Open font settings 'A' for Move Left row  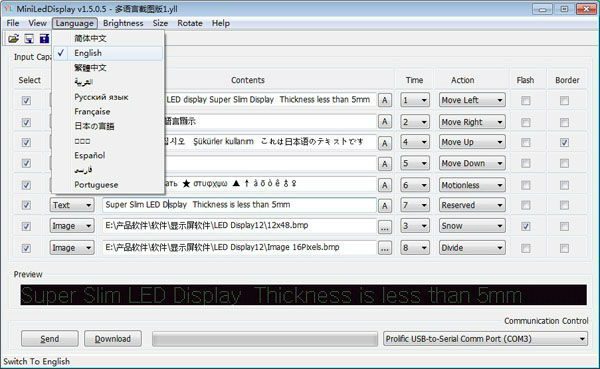(385, 100)
